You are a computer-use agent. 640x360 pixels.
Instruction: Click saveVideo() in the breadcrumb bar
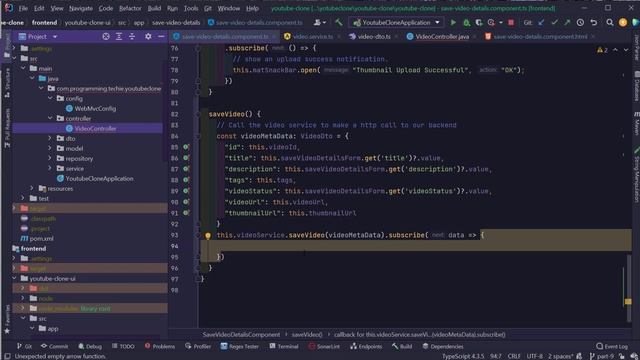coord(307,335)
